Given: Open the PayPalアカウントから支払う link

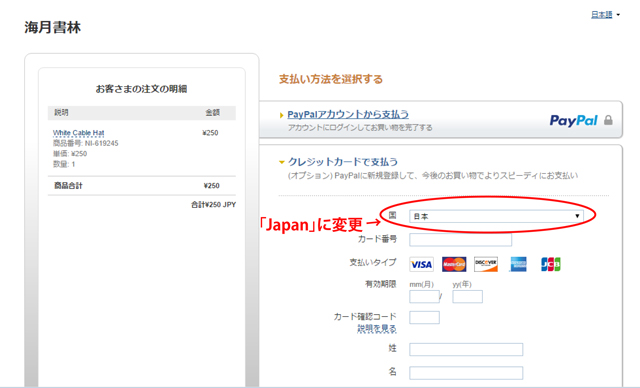Looking at the screenshot, I should click(348, 114).
